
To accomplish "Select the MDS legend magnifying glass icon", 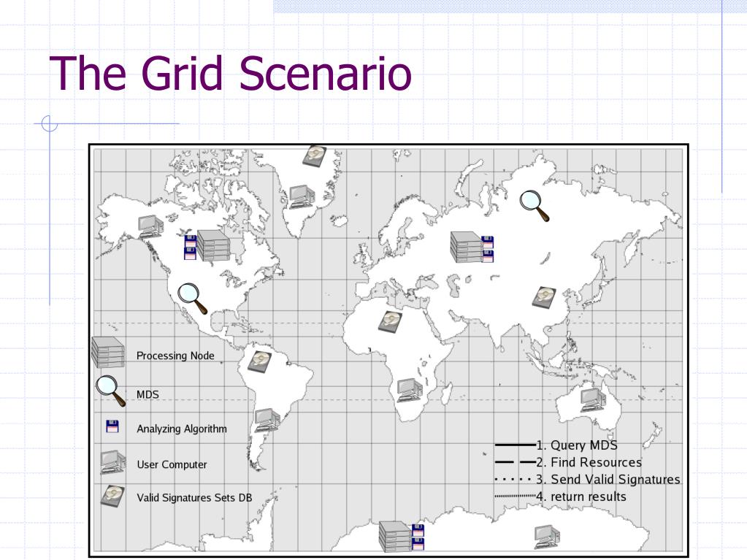I will tap(111, 391).
